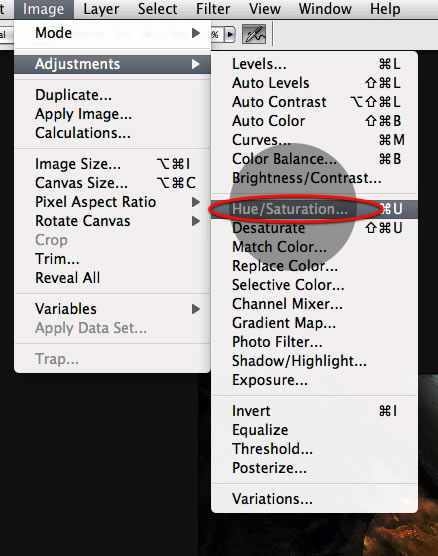Open the View menu
Viewport: 438px width, 556px height.
pos(265,9)
